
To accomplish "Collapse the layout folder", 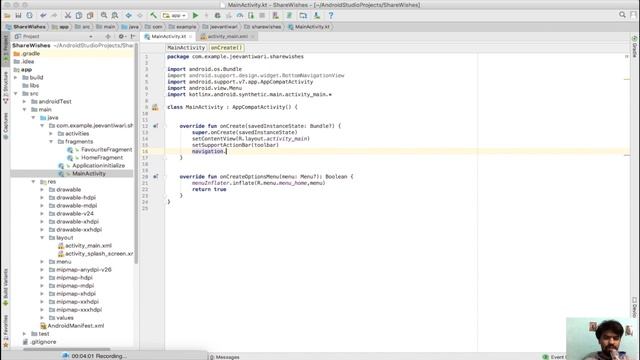I will click(42, 238).
